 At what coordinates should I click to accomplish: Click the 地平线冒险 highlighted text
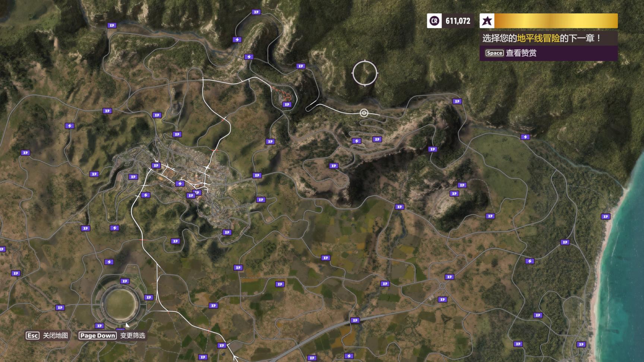coord(538,38)
